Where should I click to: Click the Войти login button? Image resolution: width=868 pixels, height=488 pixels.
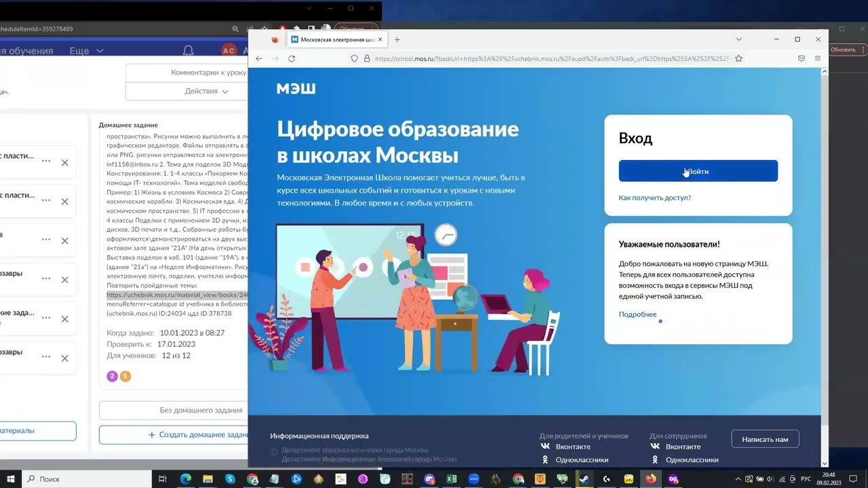click(x=698, y=171)
